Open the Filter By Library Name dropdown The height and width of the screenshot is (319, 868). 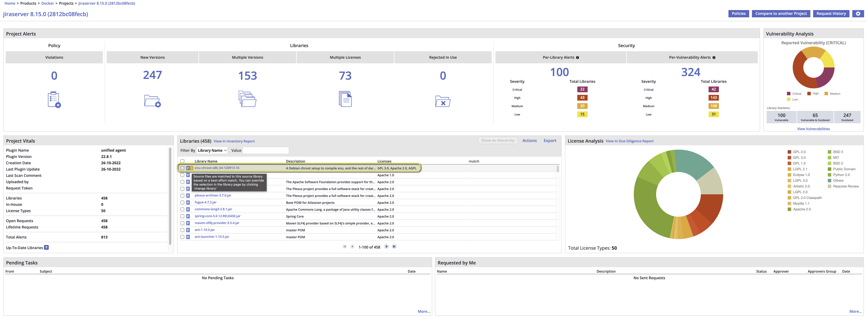click(212, 150)
